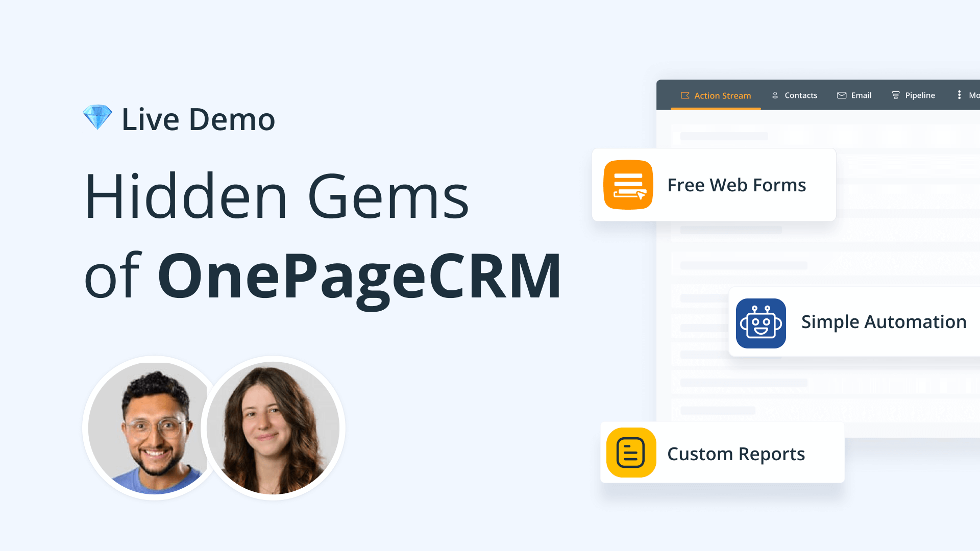Navigate to the Pipeline view

pos(913,95)
